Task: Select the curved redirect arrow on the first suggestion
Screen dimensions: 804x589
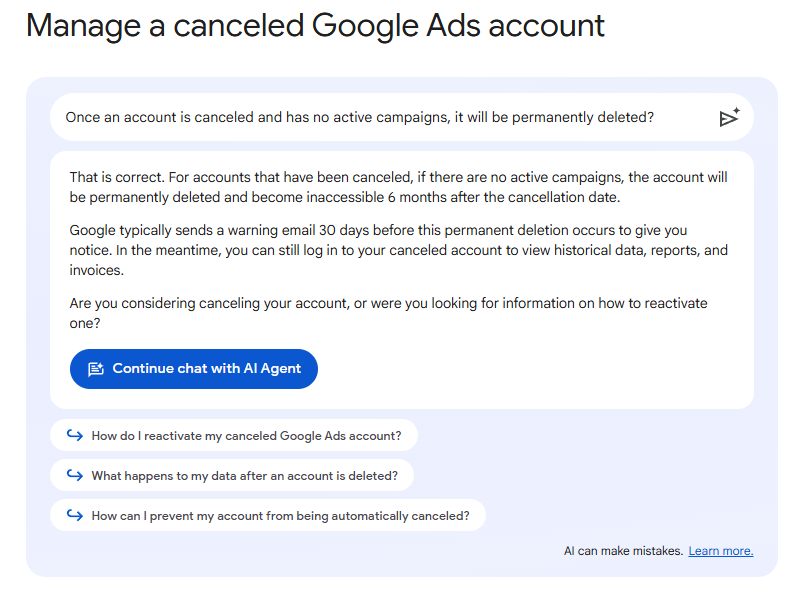Action: pos(73,435)
